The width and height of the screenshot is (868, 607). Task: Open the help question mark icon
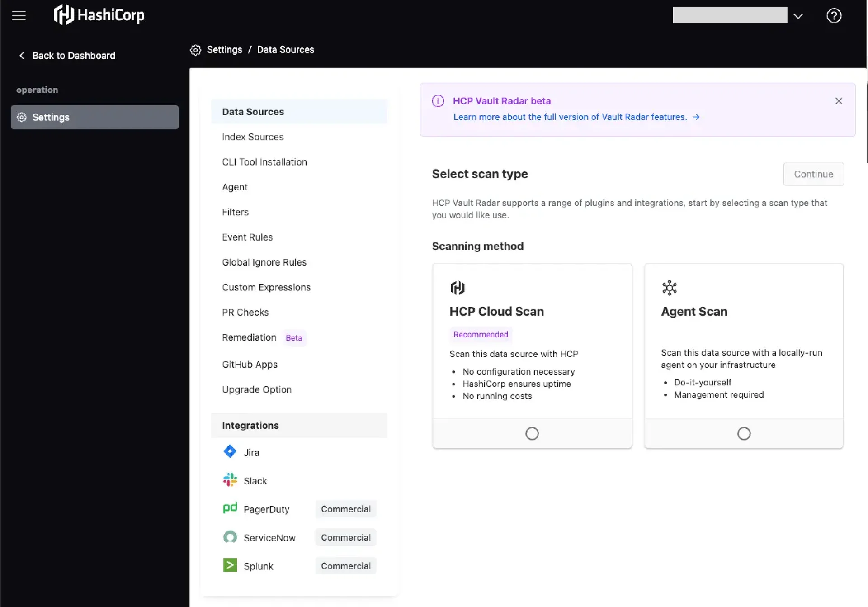pos(833,16)
